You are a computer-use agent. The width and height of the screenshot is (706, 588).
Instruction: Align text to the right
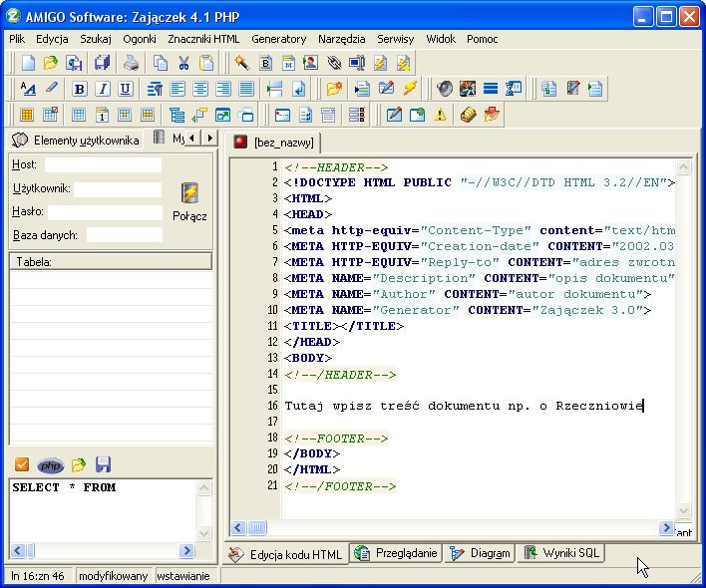click(x=223, y=89)
